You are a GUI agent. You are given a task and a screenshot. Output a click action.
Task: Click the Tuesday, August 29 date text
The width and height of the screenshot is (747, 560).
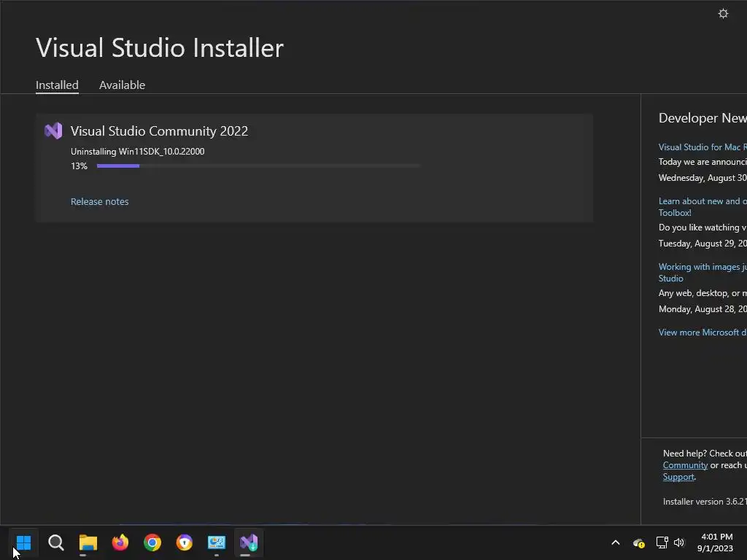point(703,244)
